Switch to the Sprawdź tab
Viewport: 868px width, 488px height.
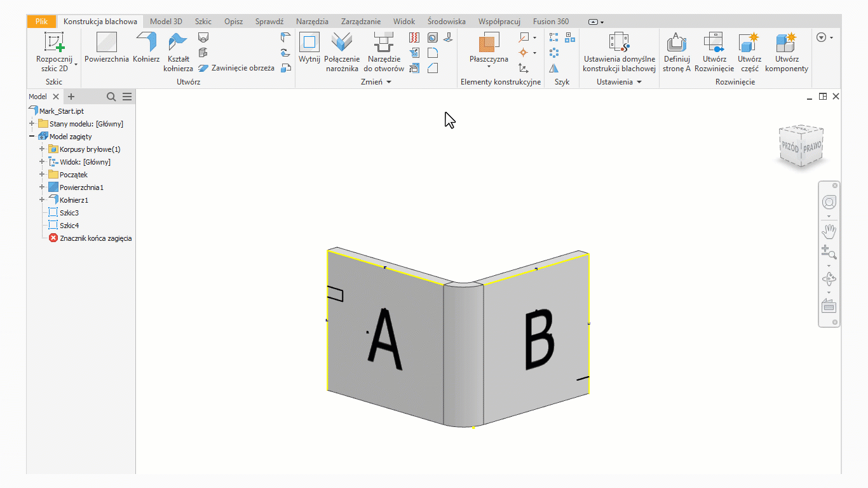(x=269, y=22)
